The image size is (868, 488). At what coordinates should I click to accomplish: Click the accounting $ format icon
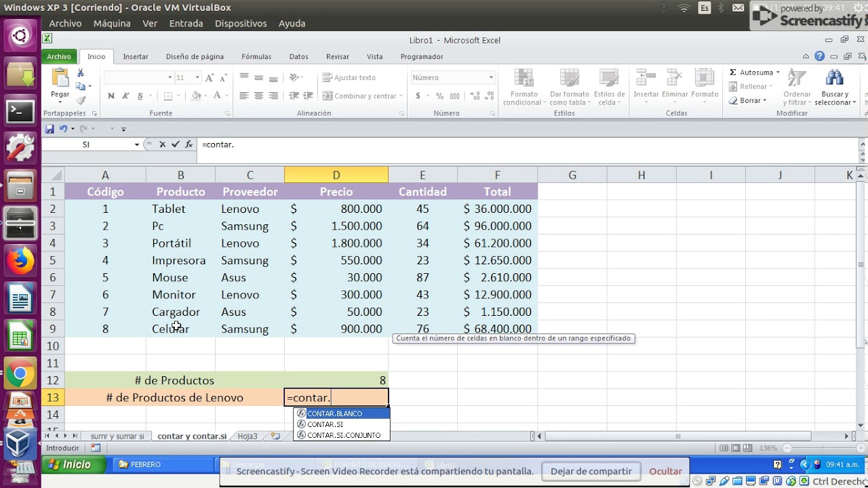[x=418, y=96]
